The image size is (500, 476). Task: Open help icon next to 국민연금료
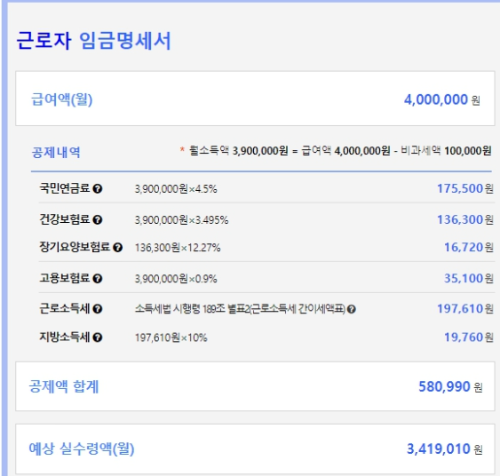click(x=97, y=189)
